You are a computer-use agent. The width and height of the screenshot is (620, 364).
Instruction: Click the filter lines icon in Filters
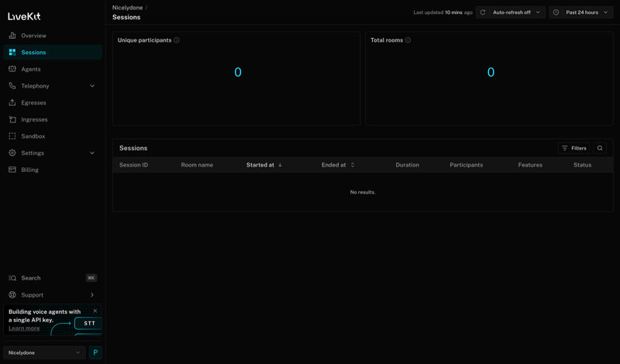565,148
